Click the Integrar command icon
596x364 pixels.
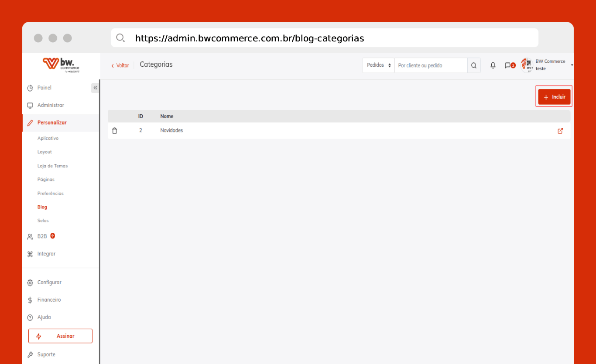[x=30, y=254]
